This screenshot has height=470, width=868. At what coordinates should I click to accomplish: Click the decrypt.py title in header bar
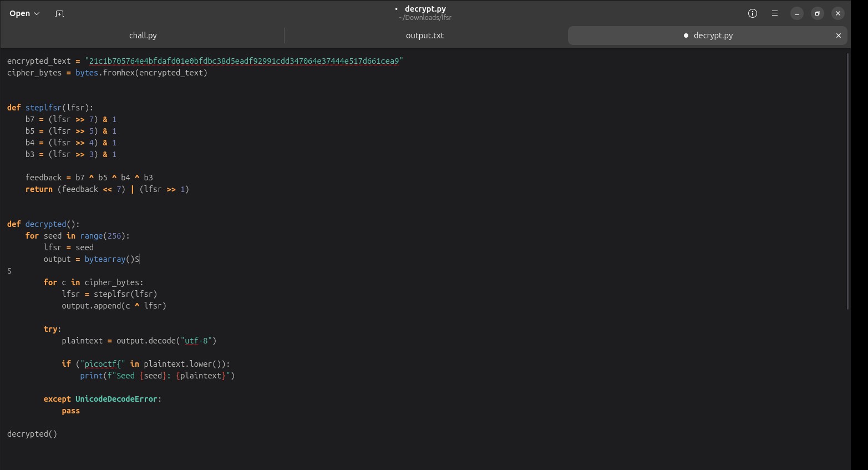pyautogui.click(x=425, y=9)
